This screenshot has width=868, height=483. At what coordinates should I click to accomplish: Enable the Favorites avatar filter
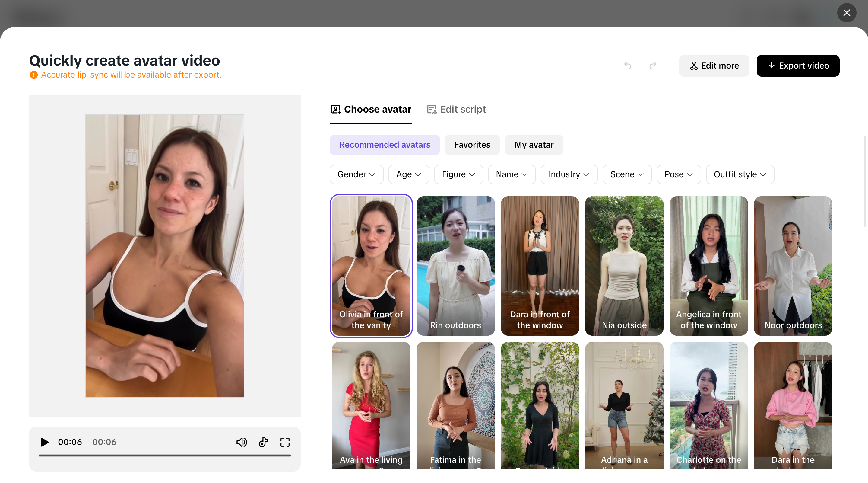point(472,145)
